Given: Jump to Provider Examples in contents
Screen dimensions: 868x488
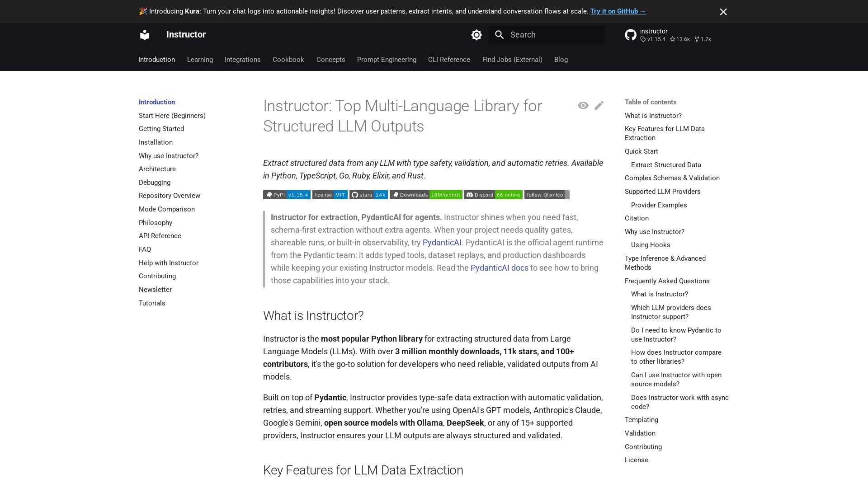Looking at the screenshot, I should pyautogui.click(x=659, y=205).
